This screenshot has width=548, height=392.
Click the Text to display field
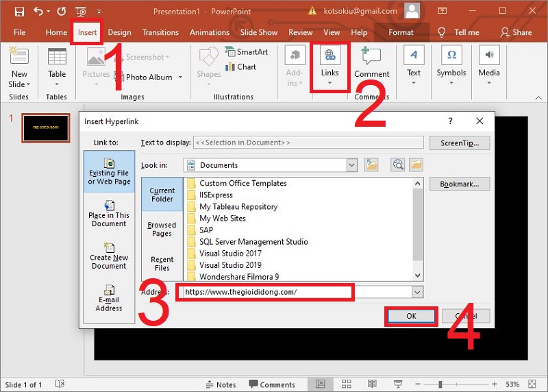pyautogui.click(x=308, y=143)
